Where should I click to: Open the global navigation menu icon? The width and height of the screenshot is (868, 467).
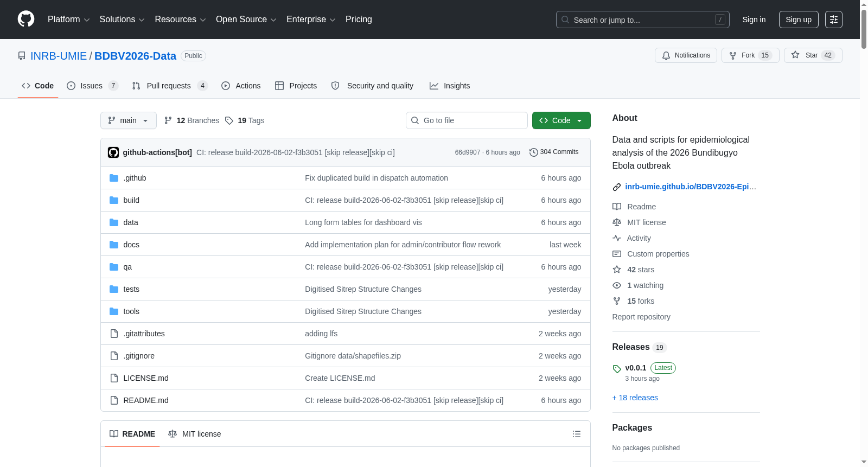pyautogui.click(x=834, y=20)
